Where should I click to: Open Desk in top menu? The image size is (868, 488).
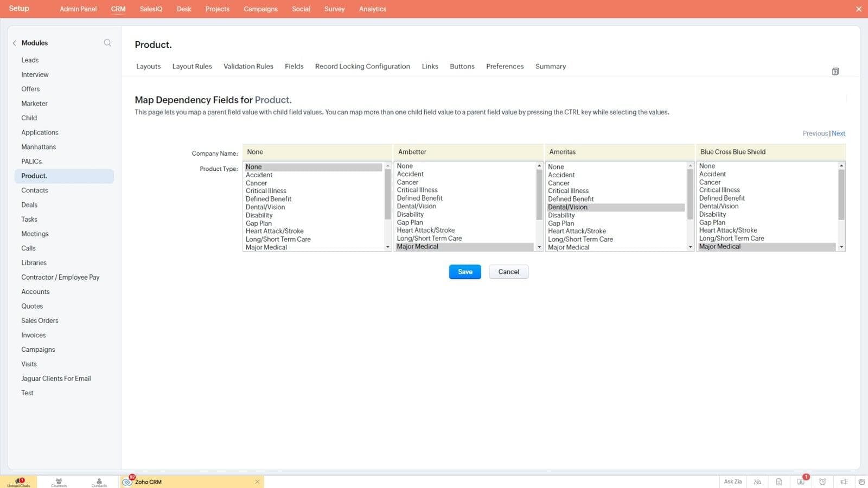click(x=184, y=9)
